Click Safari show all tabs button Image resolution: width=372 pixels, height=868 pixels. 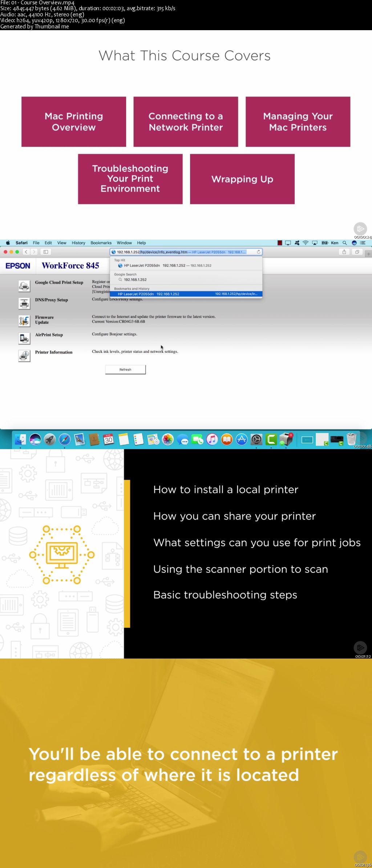[x=357, y=252]
